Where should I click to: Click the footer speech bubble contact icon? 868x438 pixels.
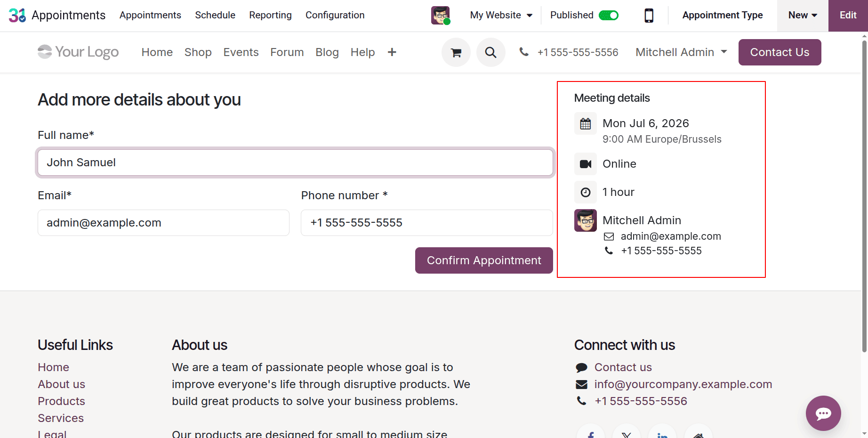coord(582,367)
